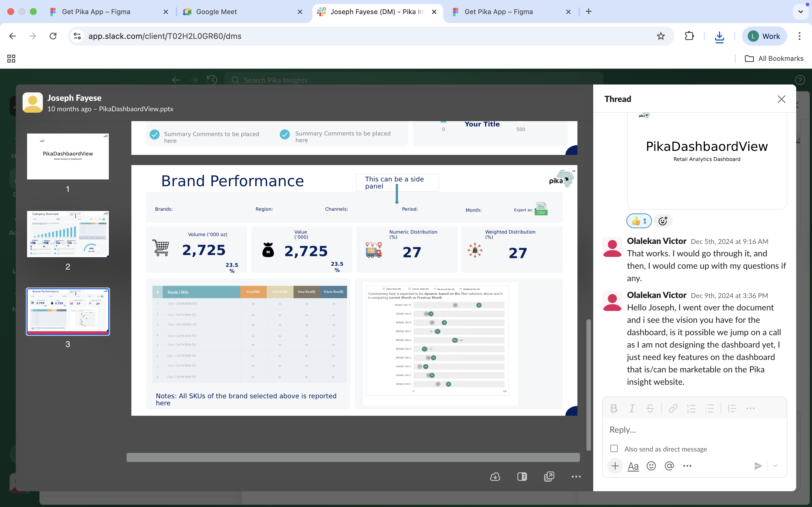This screenshot has height=507, width=812.
Task: Toggle text formatting Aa button
Action: (x=633, y=466)
